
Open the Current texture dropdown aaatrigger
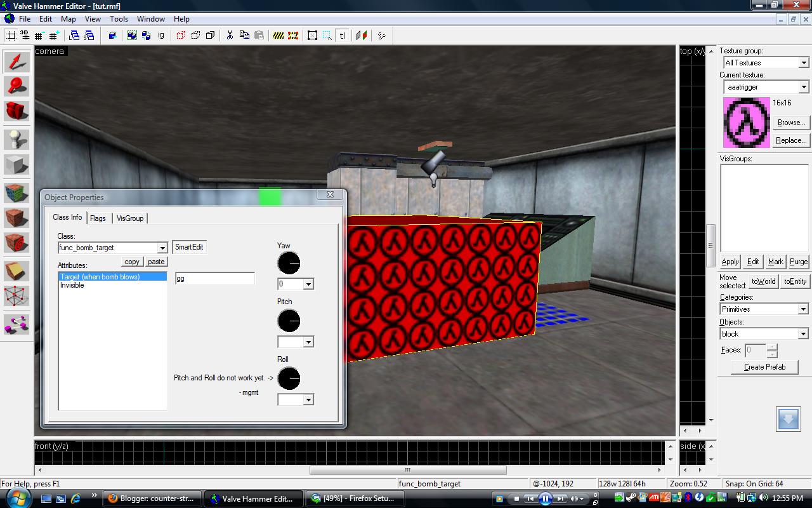tap(803, 87)
